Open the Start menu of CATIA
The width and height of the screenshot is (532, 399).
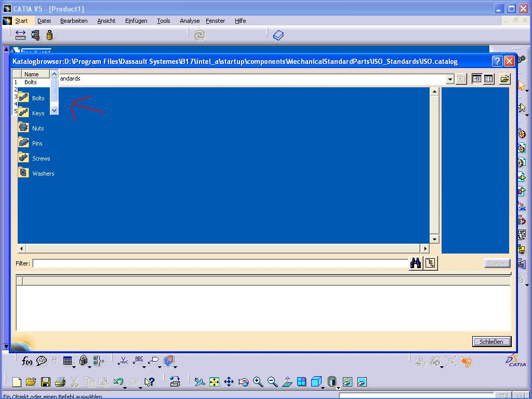click(x=21, y=21)
